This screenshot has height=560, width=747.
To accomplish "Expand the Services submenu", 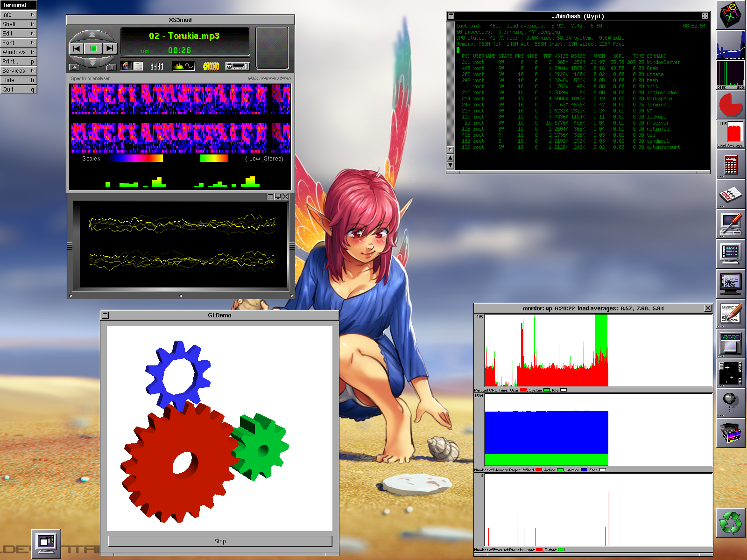I will pos(18,71).
